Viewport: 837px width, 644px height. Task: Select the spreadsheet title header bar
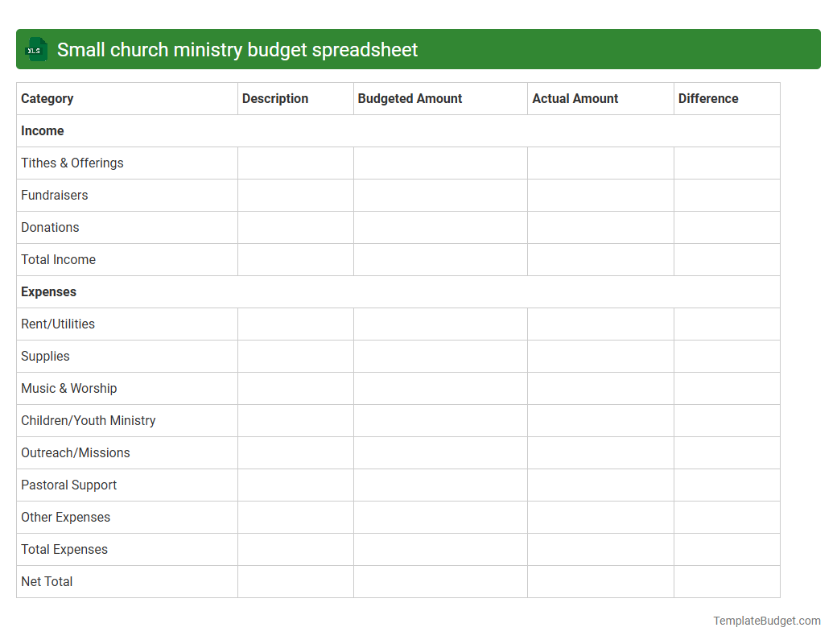click(418, 49)
